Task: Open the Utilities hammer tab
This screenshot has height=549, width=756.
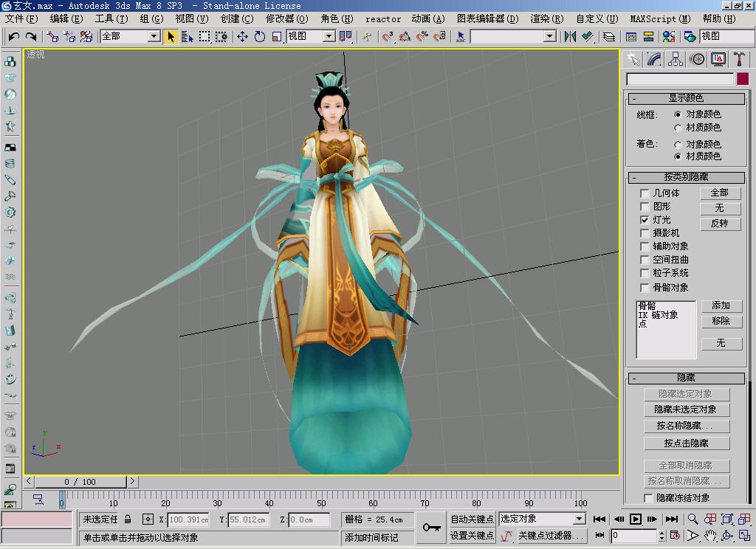Action: pyautogui.click(x=738, y=60)
